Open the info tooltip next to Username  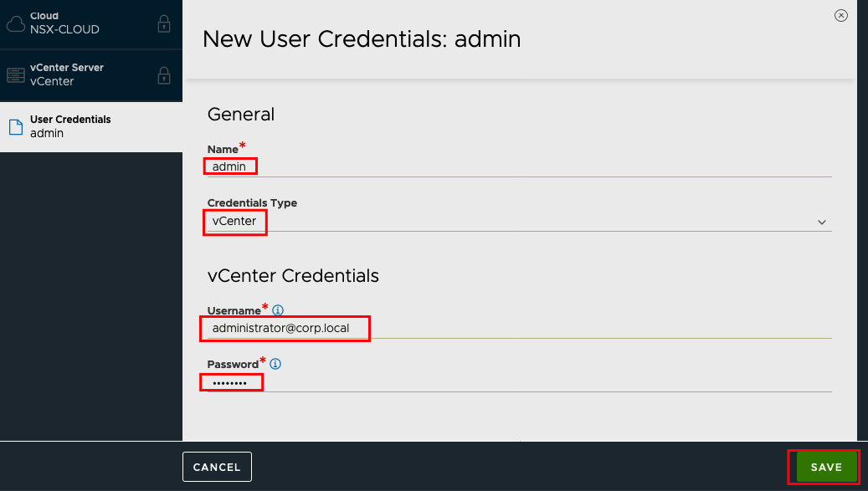pos(278,310)
